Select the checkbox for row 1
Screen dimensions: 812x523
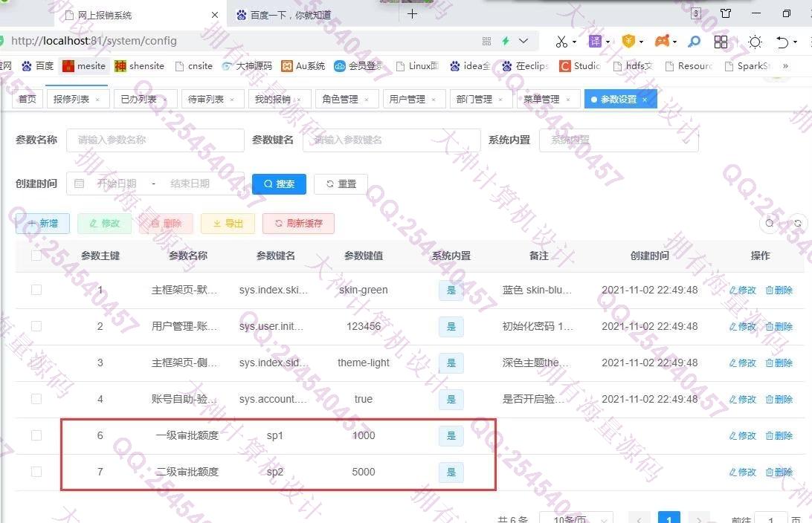(x=36, y=290)
